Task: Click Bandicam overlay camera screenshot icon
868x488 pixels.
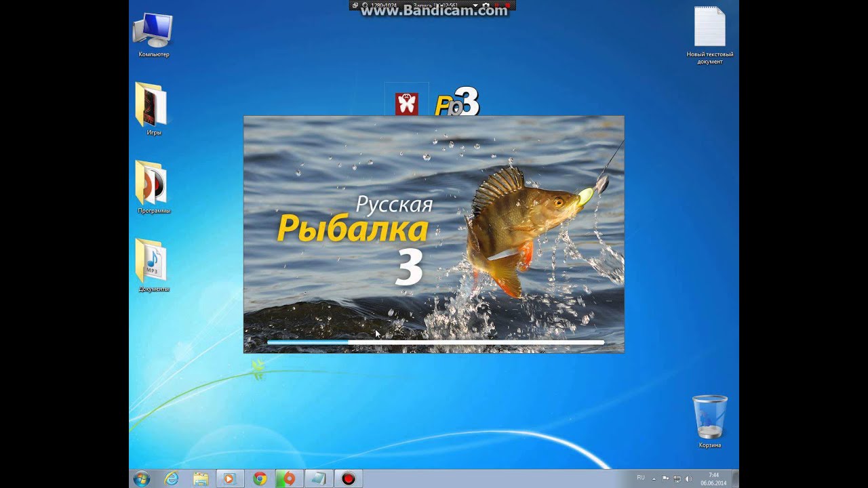Action: pyautogui.click(x=486, y=5)
